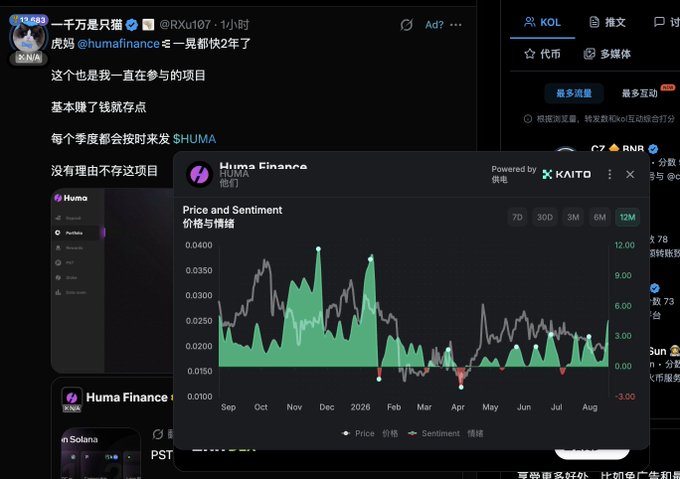Click the sentiment low marker near Apr
Viewport: 680px width, 479px height.
click(461, 387)
